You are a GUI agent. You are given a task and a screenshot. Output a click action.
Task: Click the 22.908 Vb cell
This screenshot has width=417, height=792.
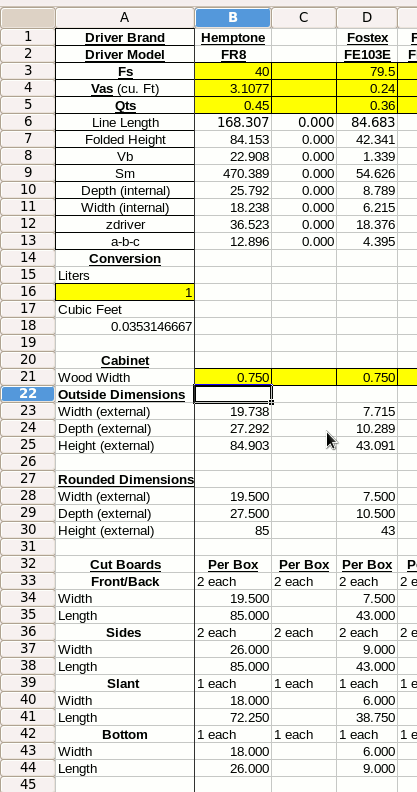click(233, 157)
